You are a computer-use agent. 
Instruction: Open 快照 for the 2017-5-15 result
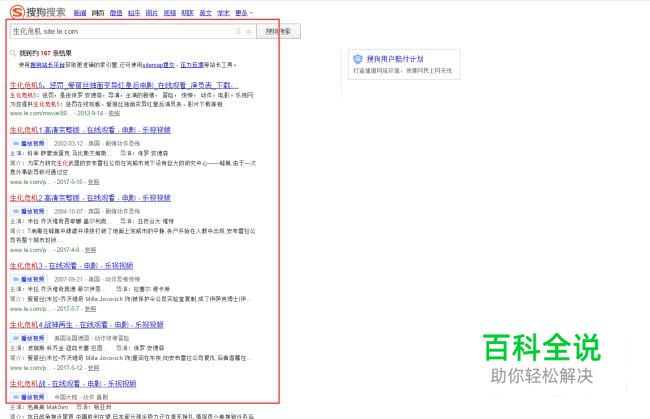coord(93,182)
